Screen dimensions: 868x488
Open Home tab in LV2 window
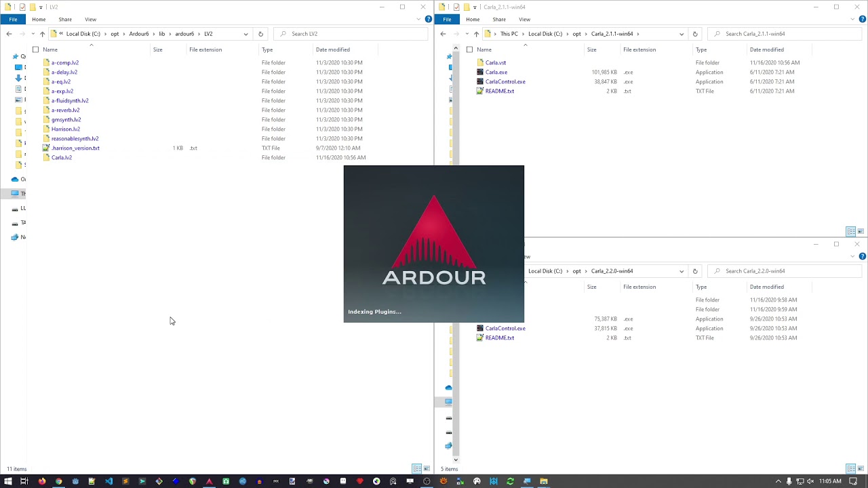click(x=39, y=19)
